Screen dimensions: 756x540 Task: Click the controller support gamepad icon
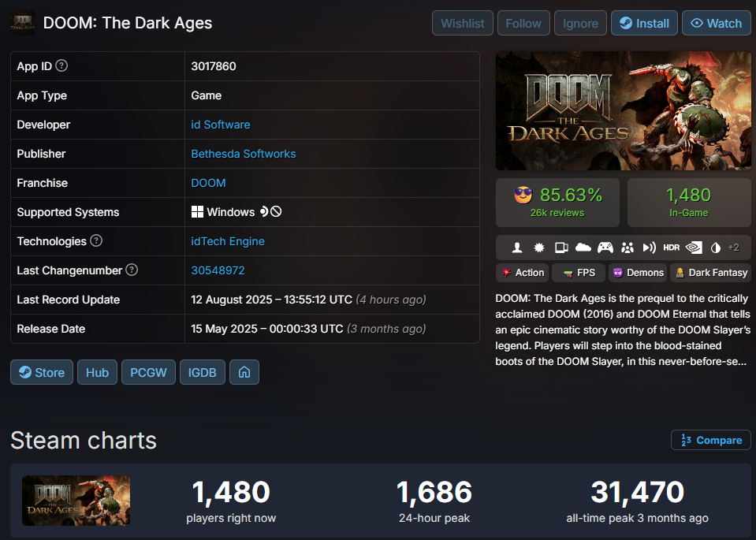(605, 248)
